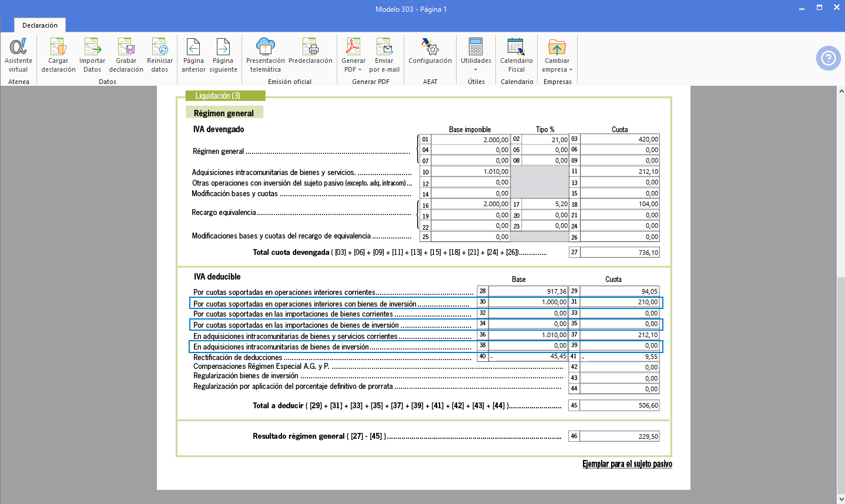Click field 18 cuota 104,00

[x=619, y=204]
